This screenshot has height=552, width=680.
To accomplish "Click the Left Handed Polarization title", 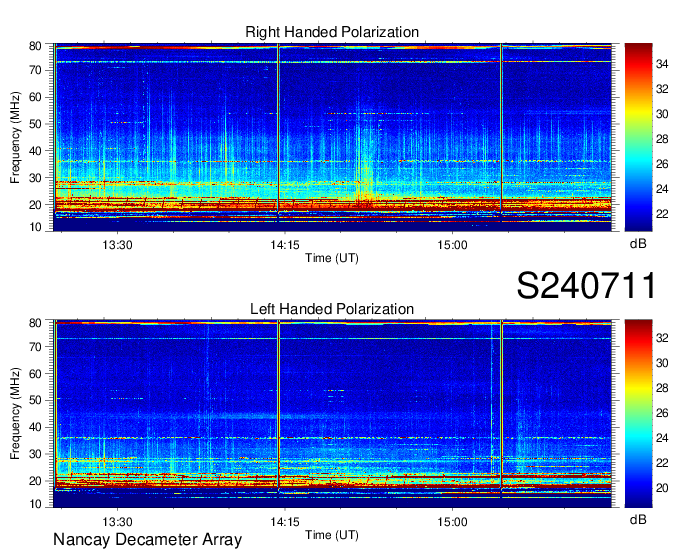I will [x=332, y=309].
